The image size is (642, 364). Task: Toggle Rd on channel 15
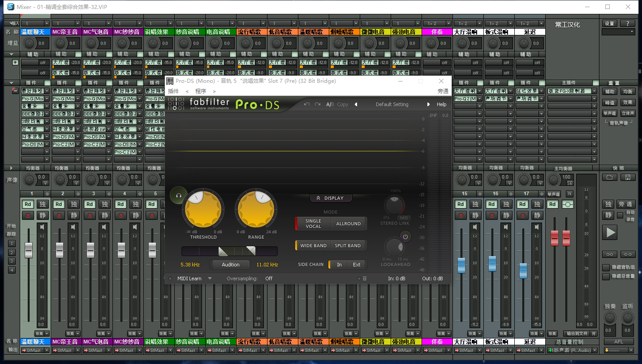coord(461,204)
